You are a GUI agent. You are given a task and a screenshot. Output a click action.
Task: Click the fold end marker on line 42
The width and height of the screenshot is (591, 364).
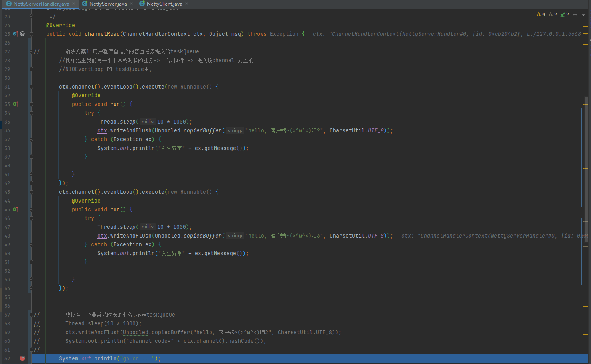coord(31,183)
